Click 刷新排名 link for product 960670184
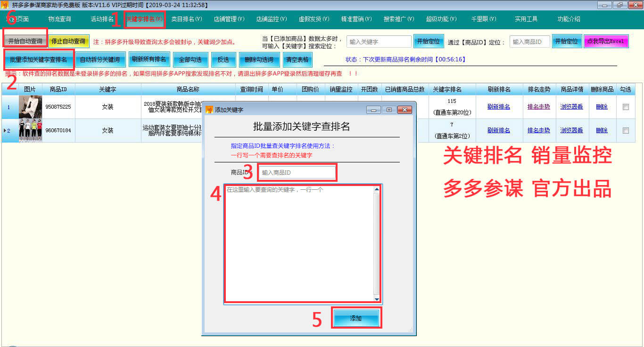Image resolution: width=644 pixels, height=347 pixels. 499,130
